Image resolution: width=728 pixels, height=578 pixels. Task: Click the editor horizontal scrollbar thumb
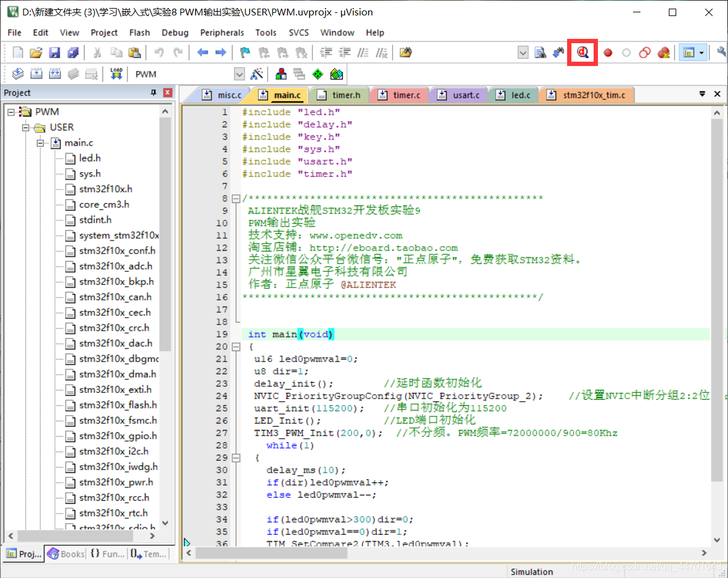[x=272, y=553]
